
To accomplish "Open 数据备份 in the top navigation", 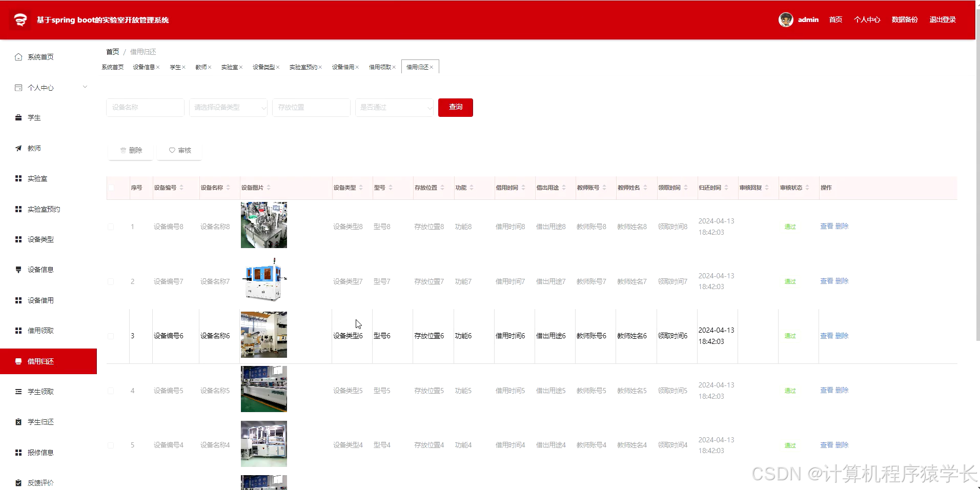I will click(905, 20).
